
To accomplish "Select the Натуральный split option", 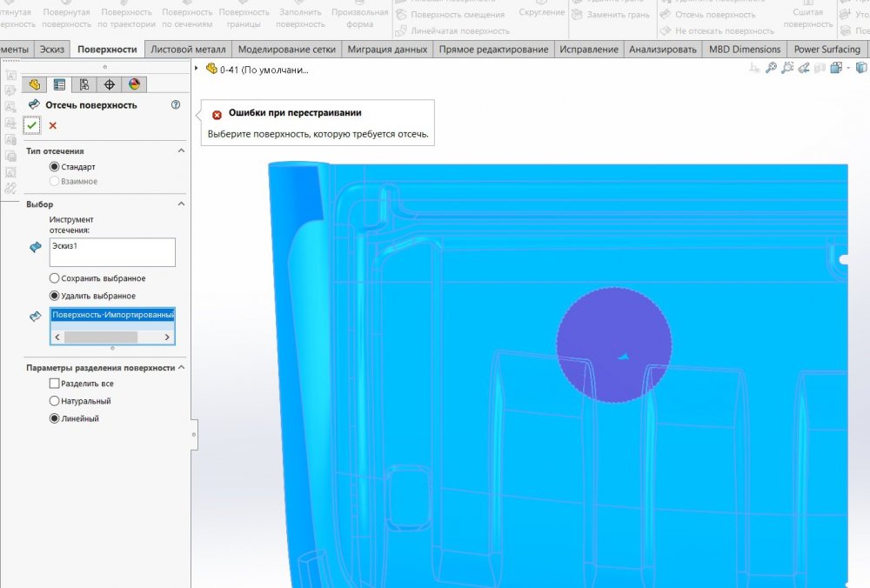I will (54, 400).
